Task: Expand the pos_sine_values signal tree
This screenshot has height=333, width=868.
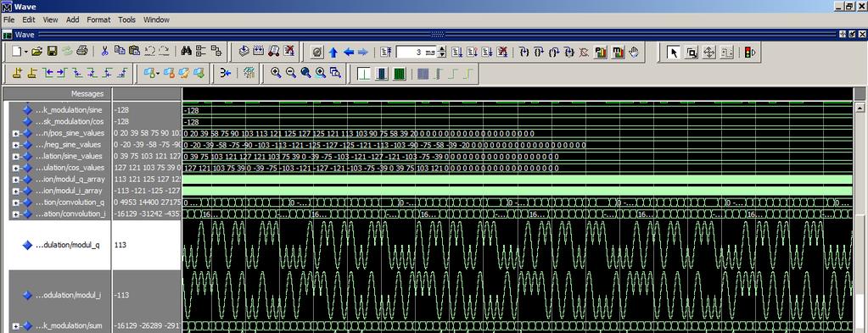Action: point(15,133)
